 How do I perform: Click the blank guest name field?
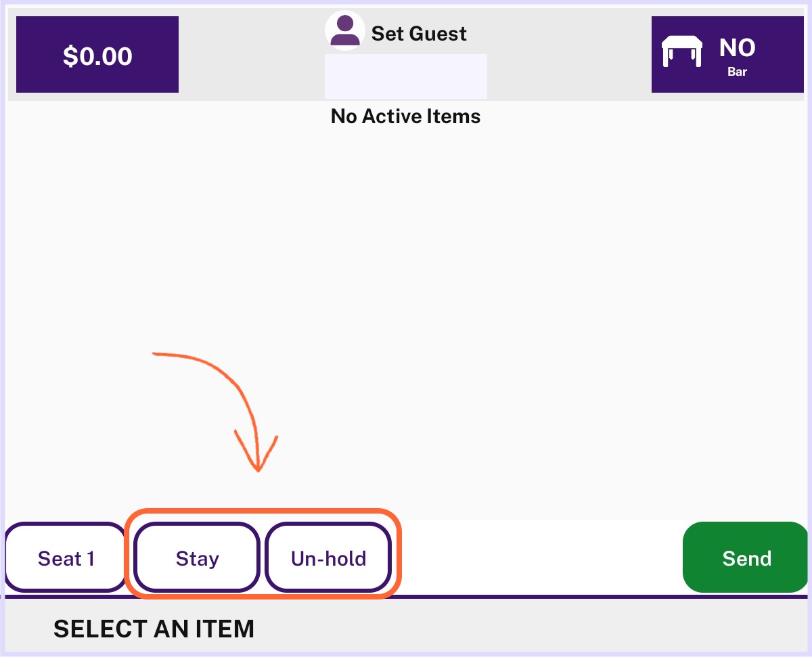pos(406,76)
